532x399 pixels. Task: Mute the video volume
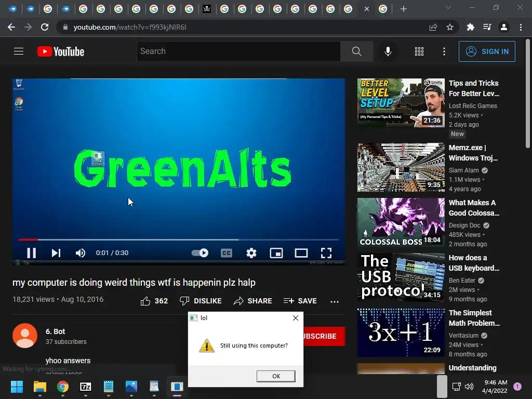(81, 253)
